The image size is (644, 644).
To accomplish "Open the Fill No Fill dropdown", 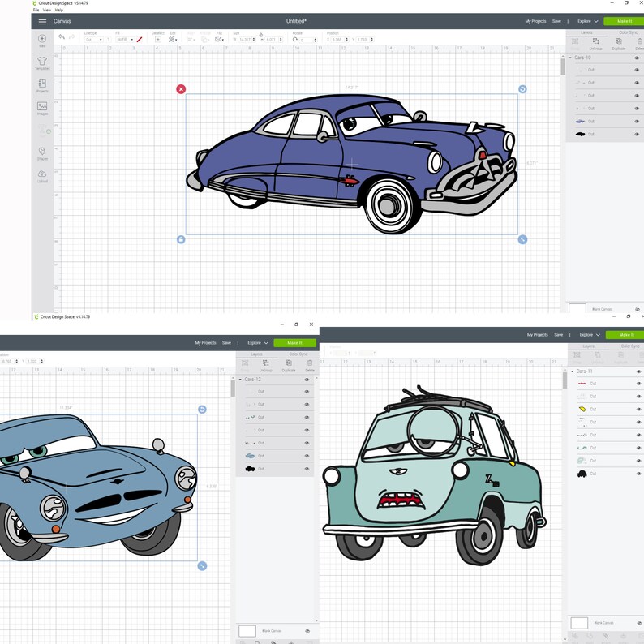I will (x=125, y=40).
